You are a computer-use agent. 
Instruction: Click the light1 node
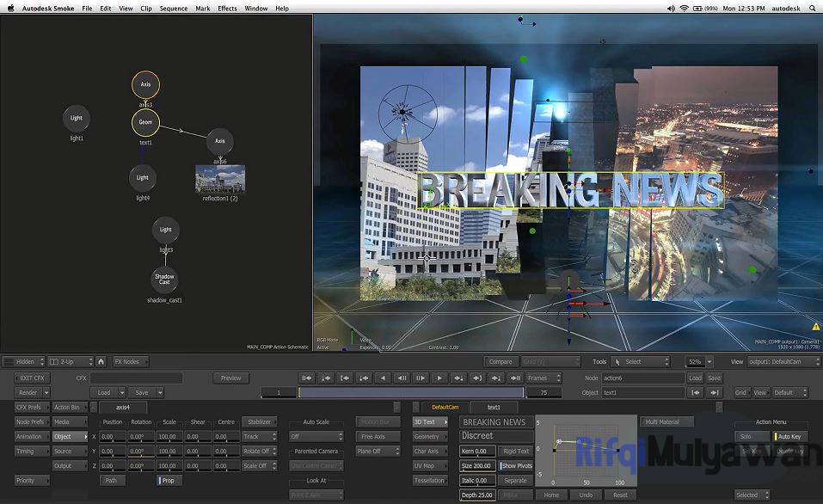[x=76, y=118]
